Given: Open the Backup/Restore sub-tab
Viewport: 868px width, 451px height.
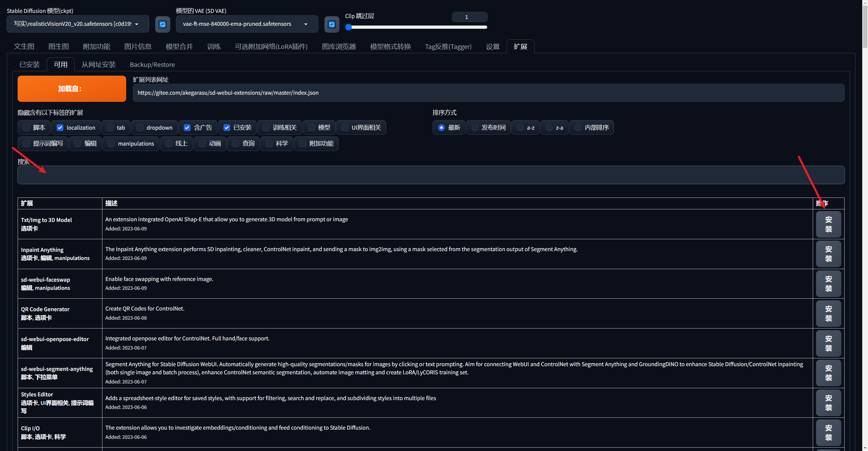Looking at the screenshot, I should pyautogui.click(x=152, y=64).
